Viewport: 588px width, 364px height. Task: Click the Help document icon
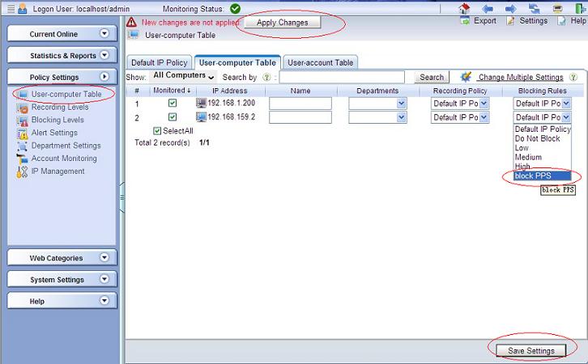coord(561,21)
